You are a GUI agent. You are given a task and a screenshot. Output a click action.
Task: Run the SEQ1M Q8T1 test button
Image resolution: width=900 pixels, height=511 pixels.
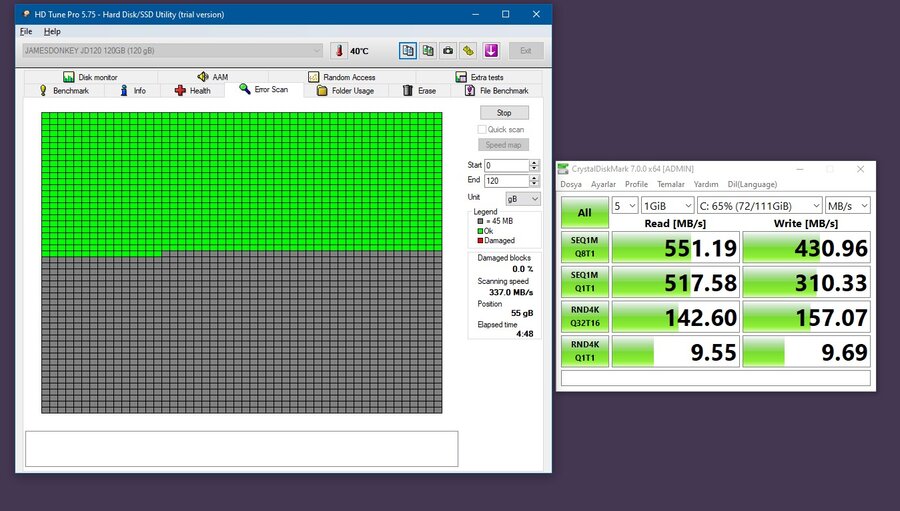click(x=584, y=247)
